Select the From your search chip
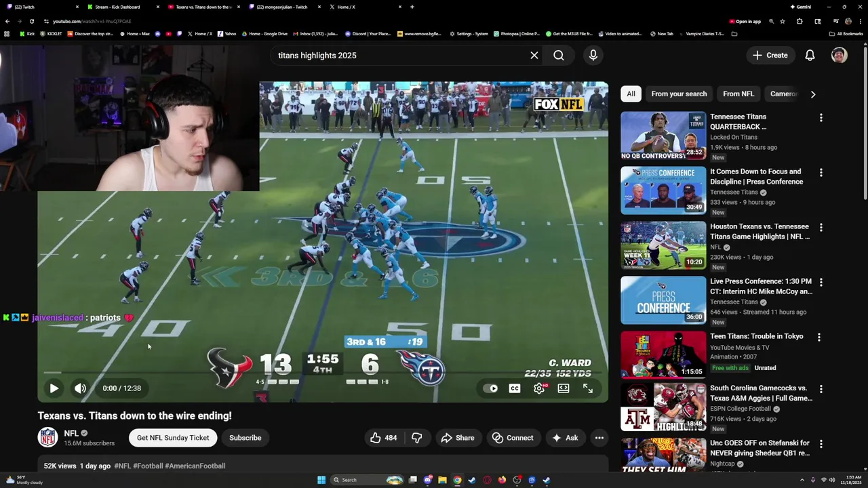 (x=679, y=94)
